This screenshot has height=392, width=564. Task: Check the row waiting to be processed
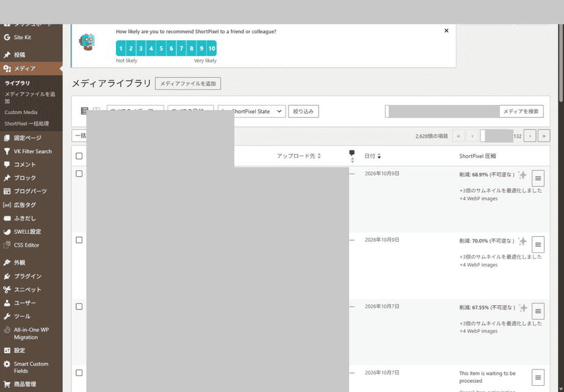(x=79, y=373)
